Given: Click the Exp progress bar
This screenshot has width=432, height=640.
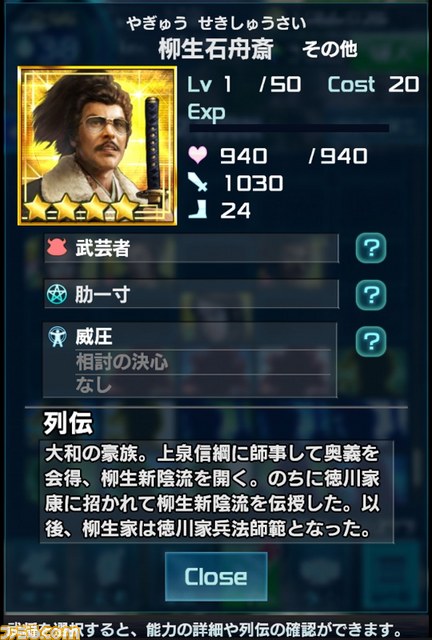Looking at the screenshot, I should click(x=289, y=128).
